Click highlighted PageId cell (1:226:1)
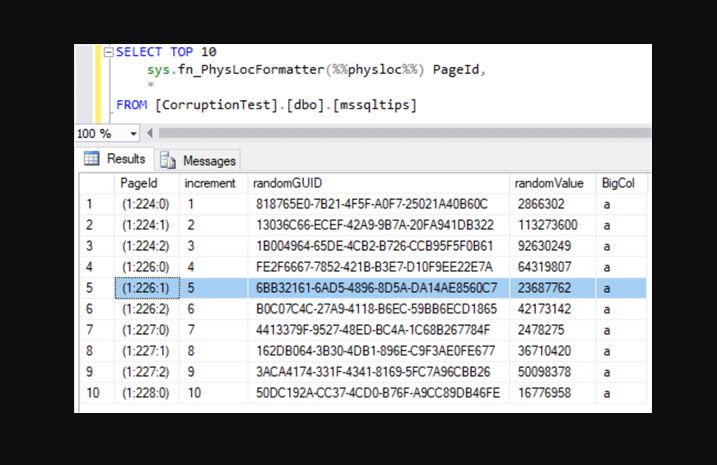The height and width of the screenshot is (465, 717). tap(147, 288)
